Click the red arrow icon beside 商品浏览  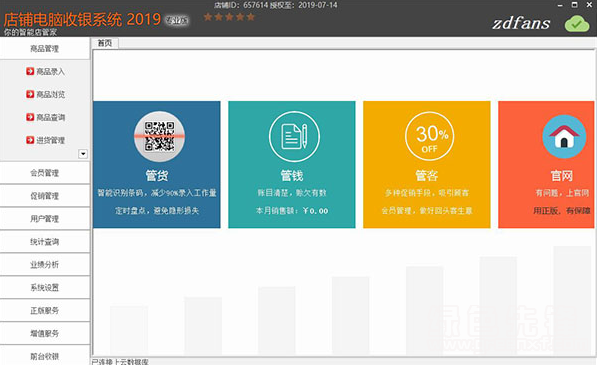[30, 94]
